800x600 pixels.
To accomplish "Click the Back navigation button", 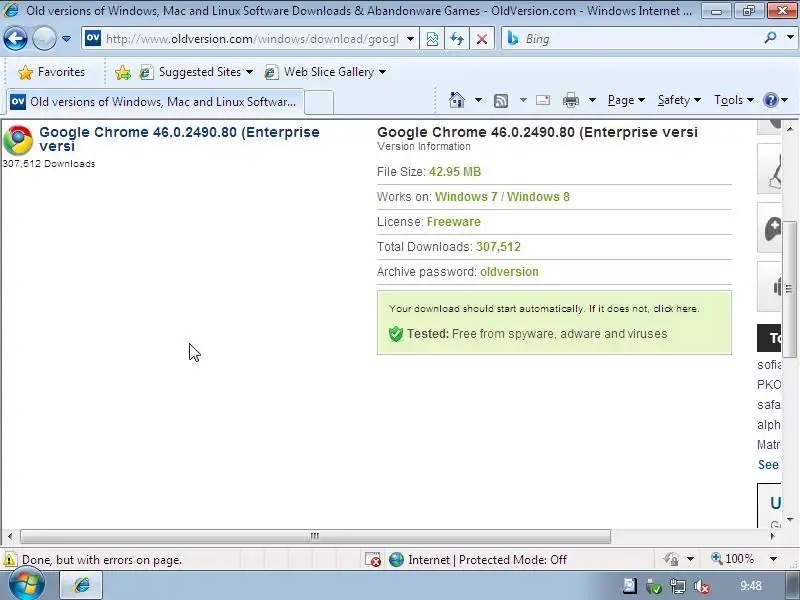I will 15,39.
